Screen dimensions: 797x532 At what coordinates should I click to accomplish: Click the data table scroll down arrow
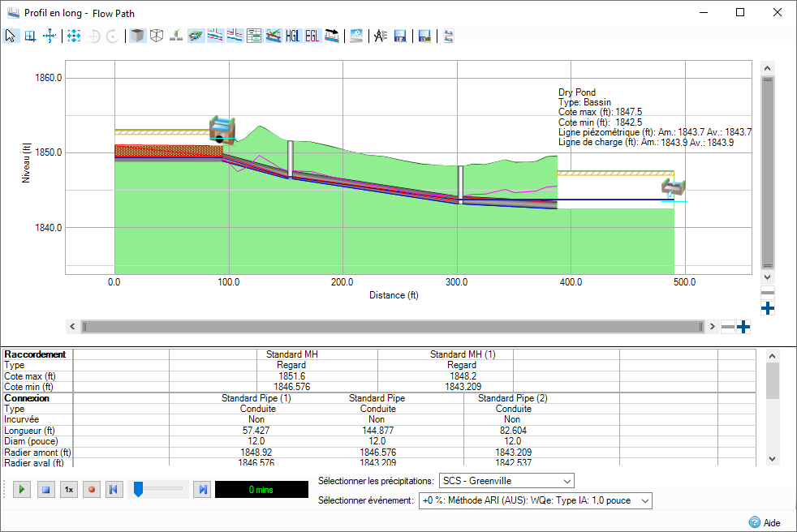(772, 459)
